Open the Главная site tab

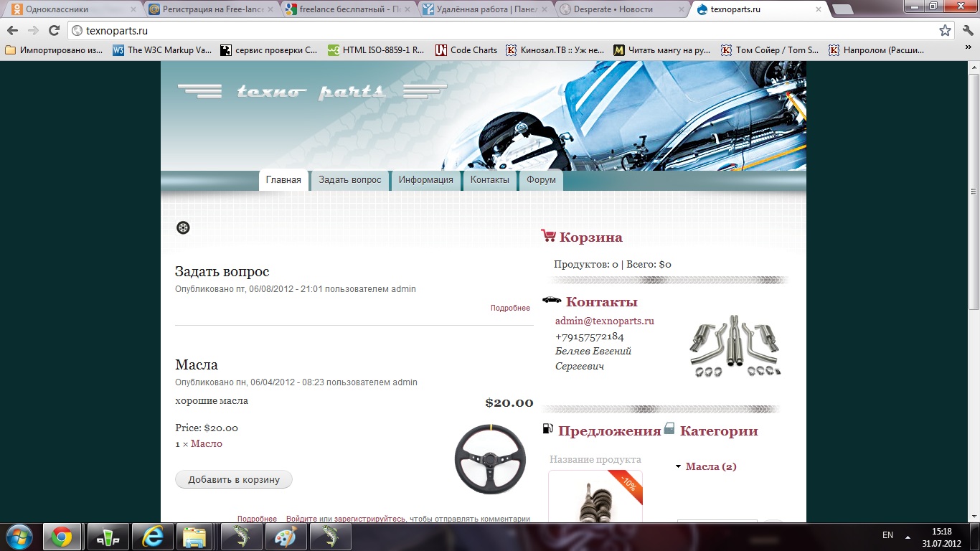(283, 180)
